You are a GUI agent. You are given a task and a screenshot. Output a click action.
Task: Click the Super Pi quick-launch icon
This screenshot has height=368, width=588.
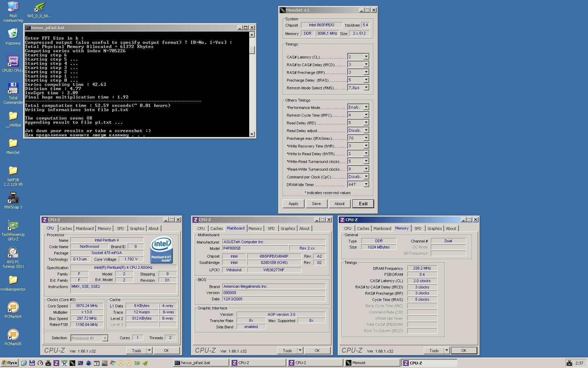tap(64, 363)
